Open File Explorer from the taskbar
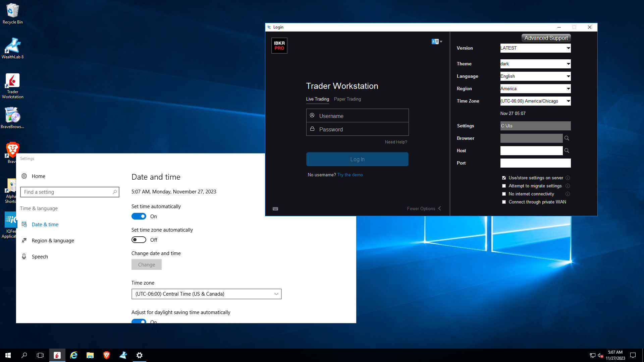The height and width of the screenshot is (362, 644). [90, 355]
